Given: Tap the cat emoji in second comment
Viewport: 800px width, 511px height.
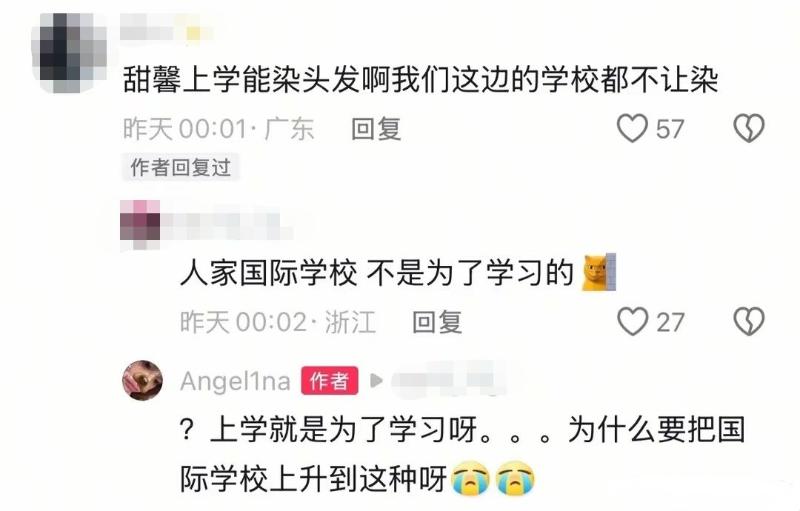Looking at the screenshot, I should 599,272.
